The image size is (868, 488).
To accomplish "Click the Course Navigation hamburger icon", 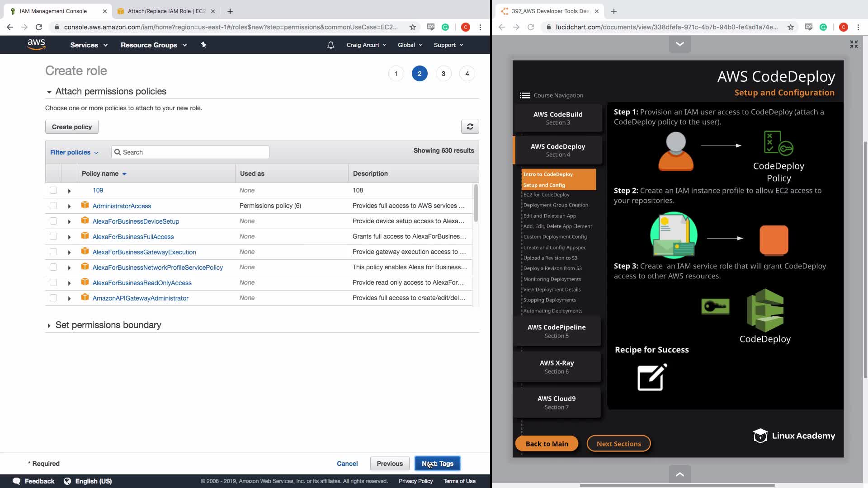I will tap(524, 95).
